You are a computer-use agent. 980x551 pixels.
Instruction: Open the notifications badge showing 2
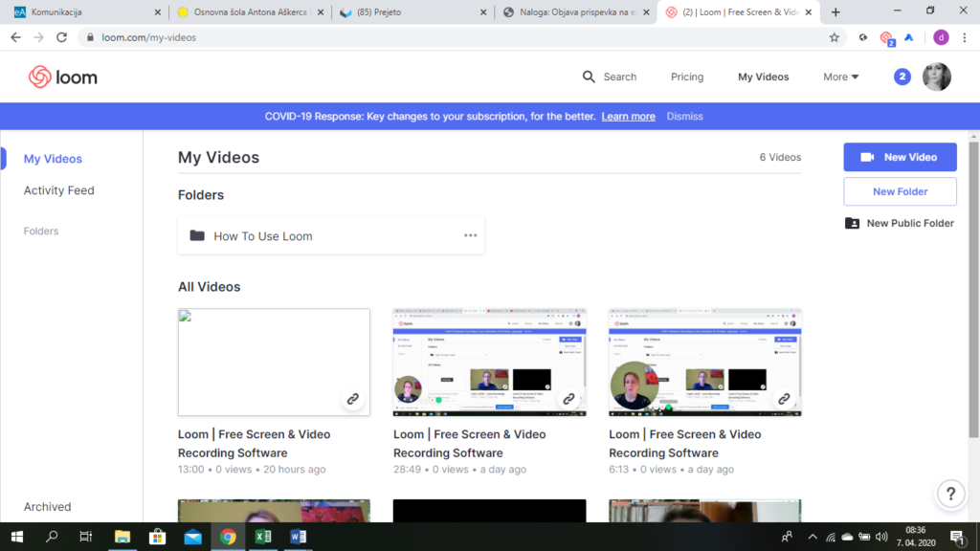[x=902, y=77]
